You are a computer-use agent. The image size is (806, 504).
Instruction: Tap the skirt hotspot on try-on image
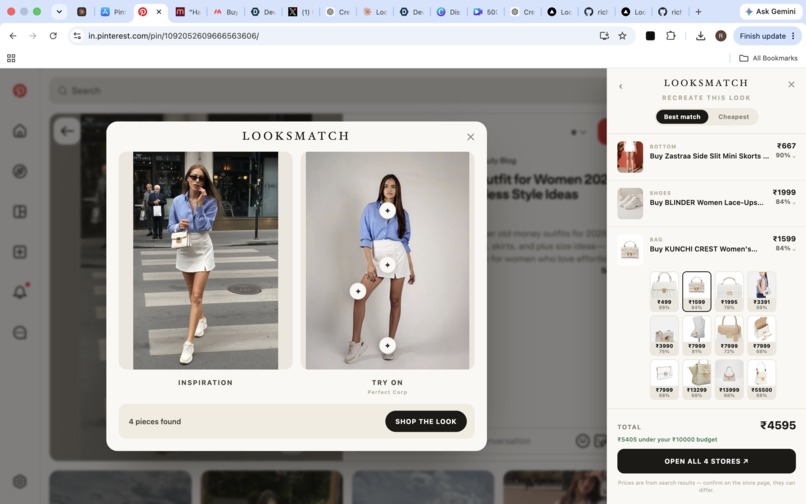pyautogui.click(x=388, y=265)
